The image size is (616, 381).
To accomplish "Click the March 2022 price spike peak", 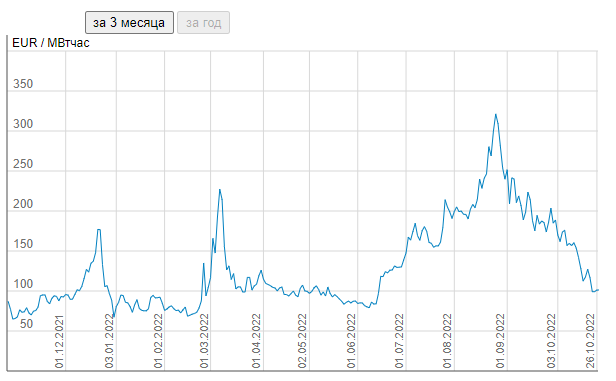I will 220,190.
